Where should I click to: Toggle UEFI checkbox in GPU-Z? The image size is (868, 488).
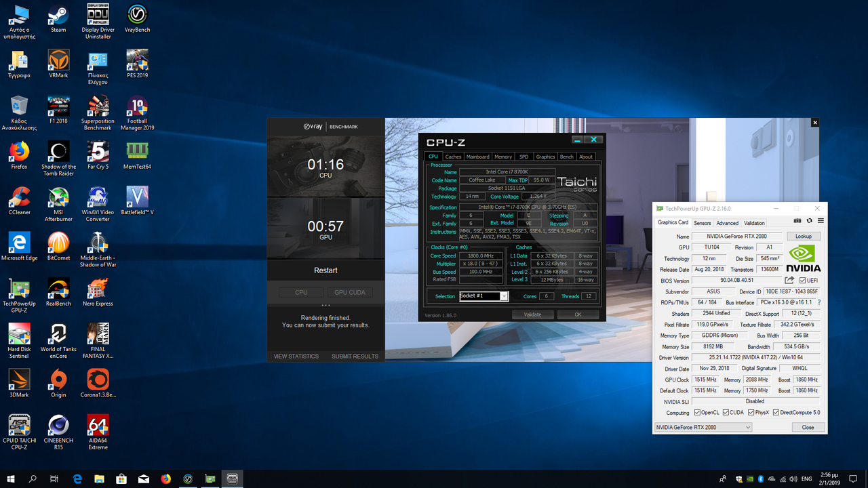[x=802, y=280]
